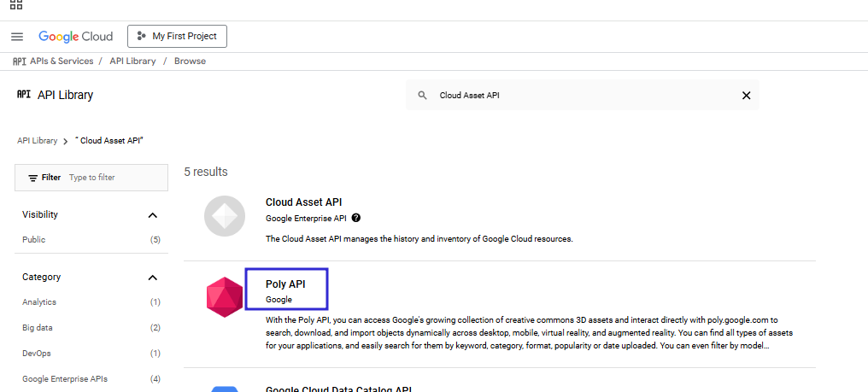868x392 pixels.
Task: Click the Google Cloud logo
Action: tap(75, 37)
